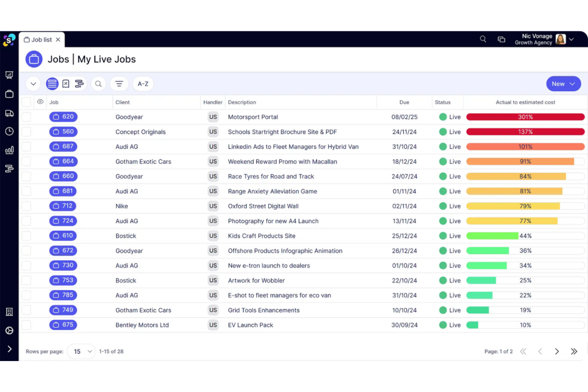The width and height of the screenshot is (588, 392).
Task: Sort by the Due column header
Action: [x=404, y=102]
